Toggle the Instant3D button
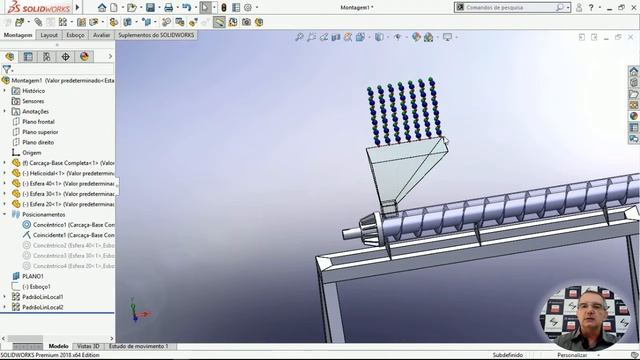The image size is (640, 360). pyautogui.click(x=219, y=22)
